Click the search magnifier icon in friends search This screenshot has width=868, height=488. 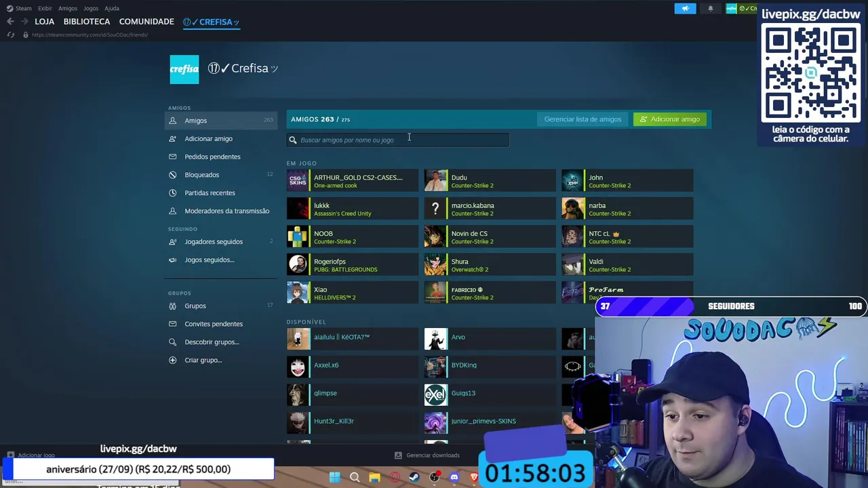click(x=293, y=140)
